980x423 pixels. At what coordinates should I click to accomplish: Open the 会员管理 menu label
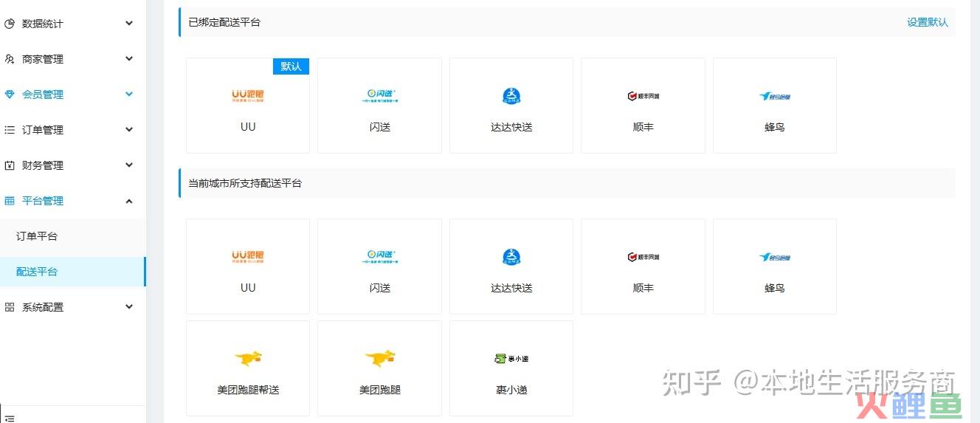point(43,94)
